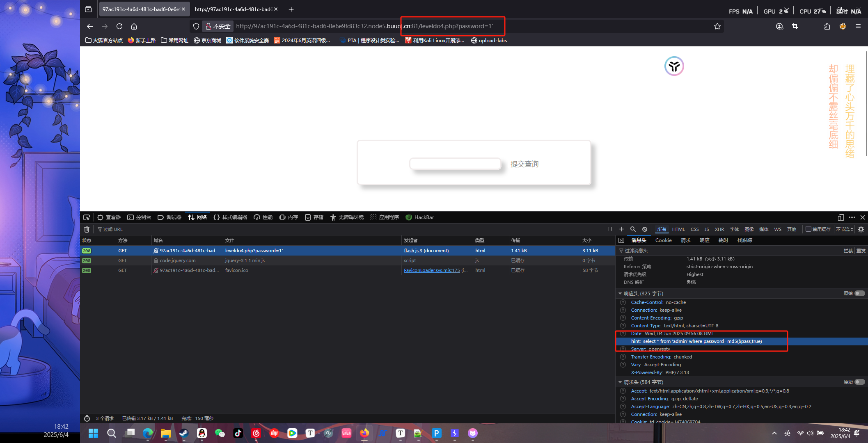Go to the home page icon

click(x=134, y=26)
